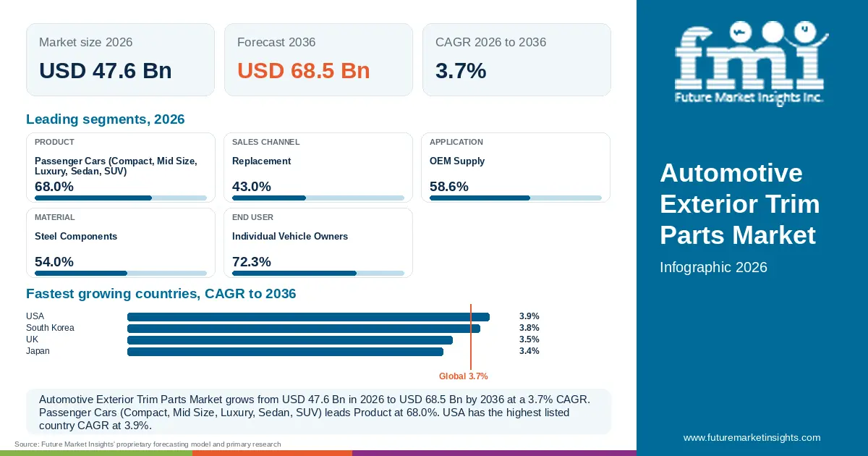Click the 3.9% USA value
This screenshot has width=868, height=456.
click(x=529, y=316)
